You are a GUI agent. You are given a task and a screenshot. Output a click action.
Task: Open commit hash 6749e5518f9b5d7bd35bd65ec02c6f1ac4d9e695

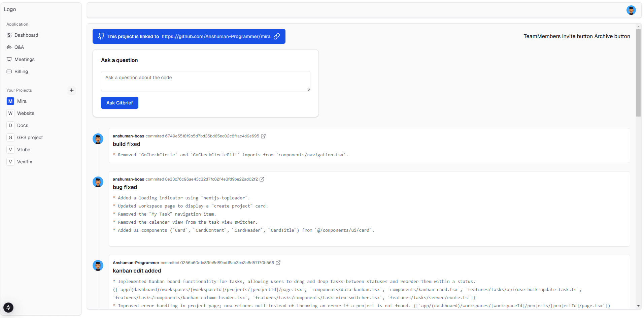pos(212,136)
